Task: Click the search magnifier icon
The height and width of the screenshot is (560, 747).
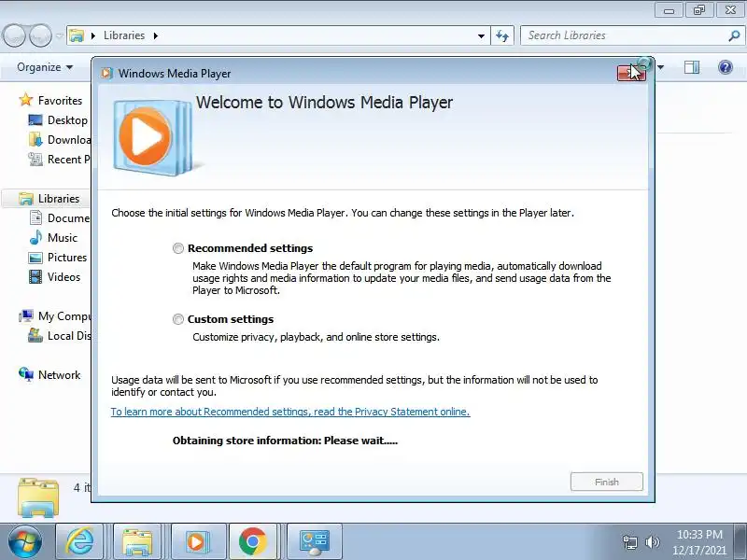Action: 734,35
